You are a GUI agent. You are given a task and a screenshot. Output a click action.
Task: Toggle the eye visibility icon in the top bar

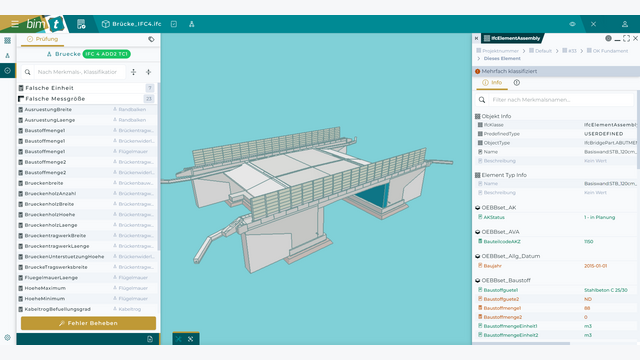point(572,24)
